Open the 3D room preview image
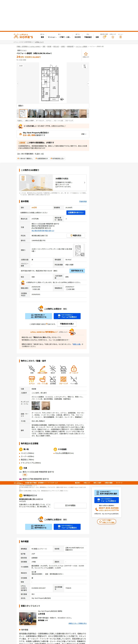 (x=36, y=182)
